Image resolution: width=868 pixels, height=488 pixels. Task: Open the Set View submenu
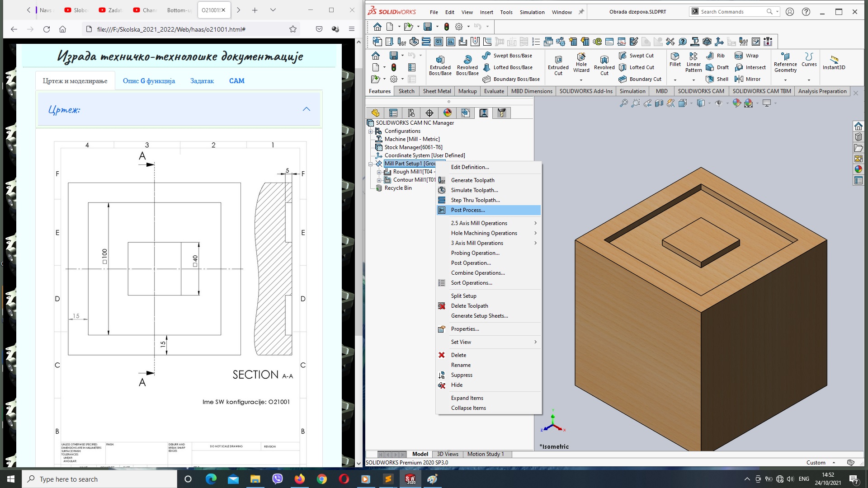[489, 342]
